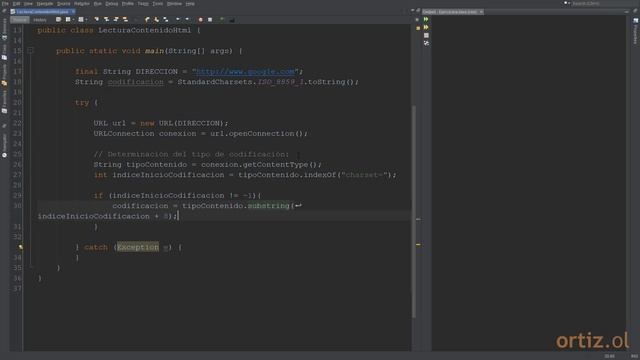640x360 pixels.
Task: Click the Last Edit toolbar icon
Action: click(x=58, y=19)
